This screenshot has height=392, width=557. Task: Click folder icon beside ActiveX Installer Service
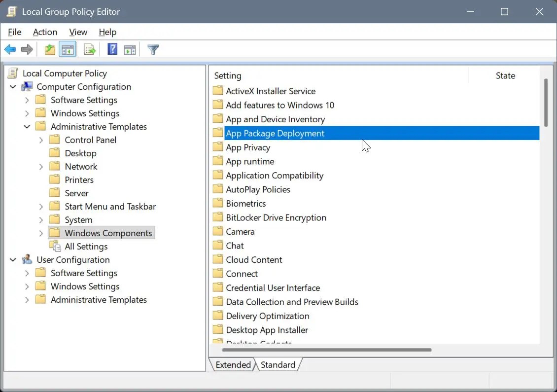[x=218, y=90]
